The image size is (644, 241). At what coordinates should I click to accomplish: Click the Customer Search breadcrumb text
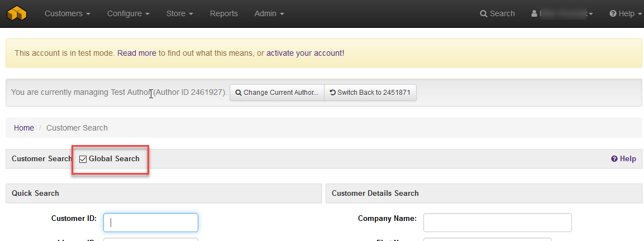(77, 128)
